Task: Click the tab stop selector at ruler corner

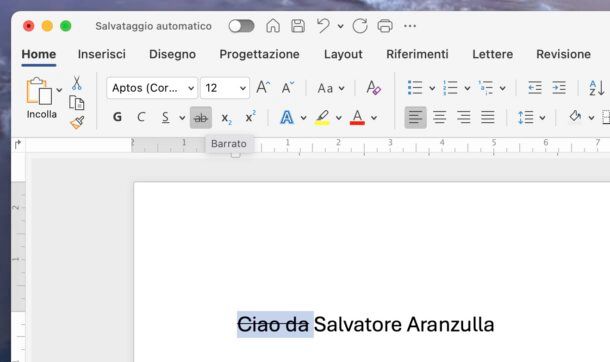Action: pyautogui.click(x=18, y=145)
